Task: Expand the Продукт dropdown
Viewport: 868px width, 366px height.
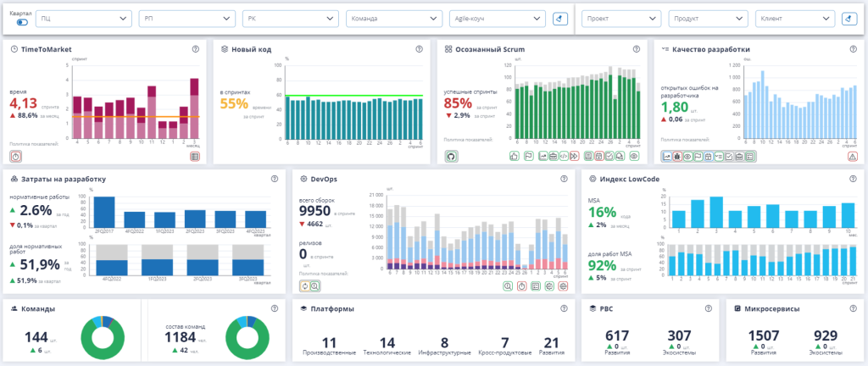Action: coord(708,19)
